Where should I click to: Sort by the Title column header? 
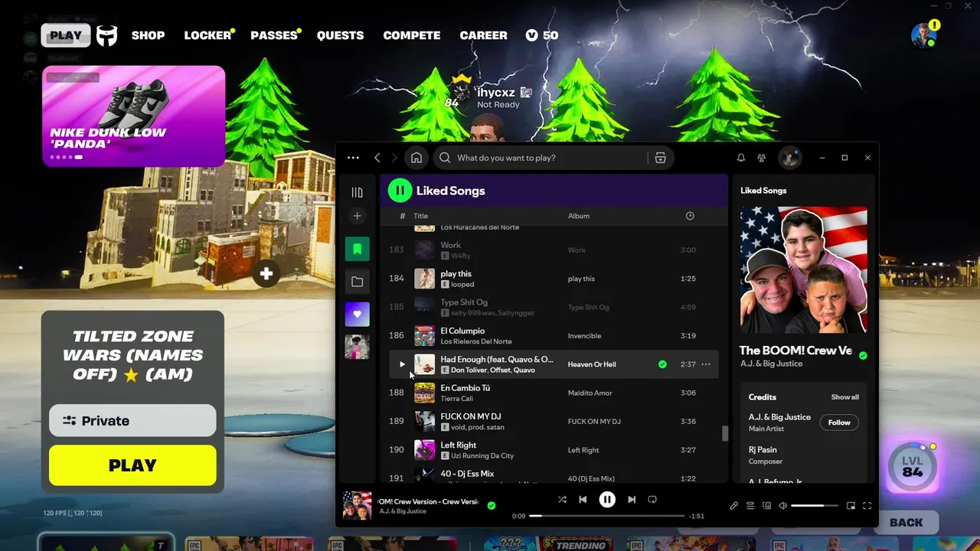click(420, 216)
